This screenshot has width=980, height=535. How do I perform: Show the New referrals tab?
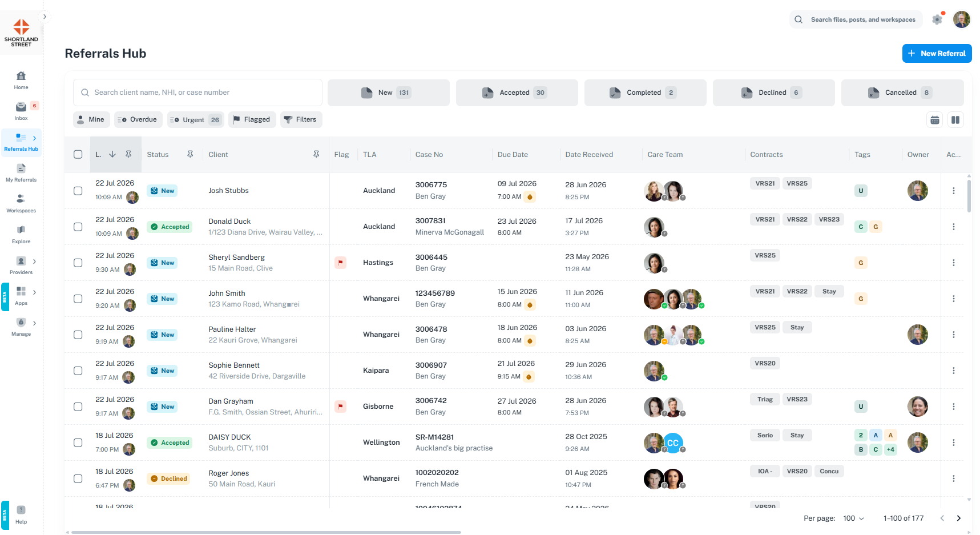389,92
